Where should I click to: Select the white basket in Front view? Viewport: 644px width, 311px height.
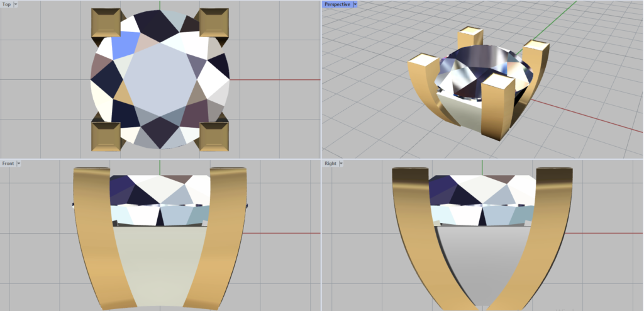coord(160,264)
